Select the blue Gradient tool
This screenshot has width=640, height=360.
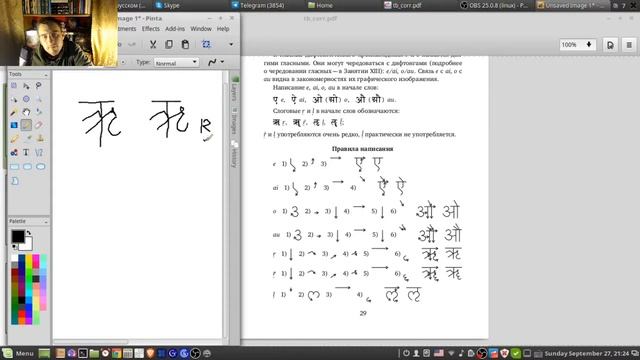(14, 125)
